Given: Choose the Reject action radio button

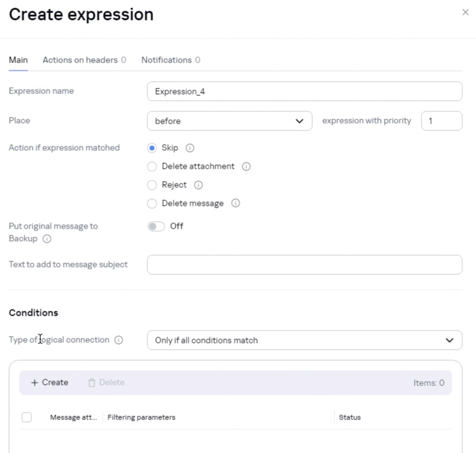Looking at the screenshot, I should pos(152,185).
